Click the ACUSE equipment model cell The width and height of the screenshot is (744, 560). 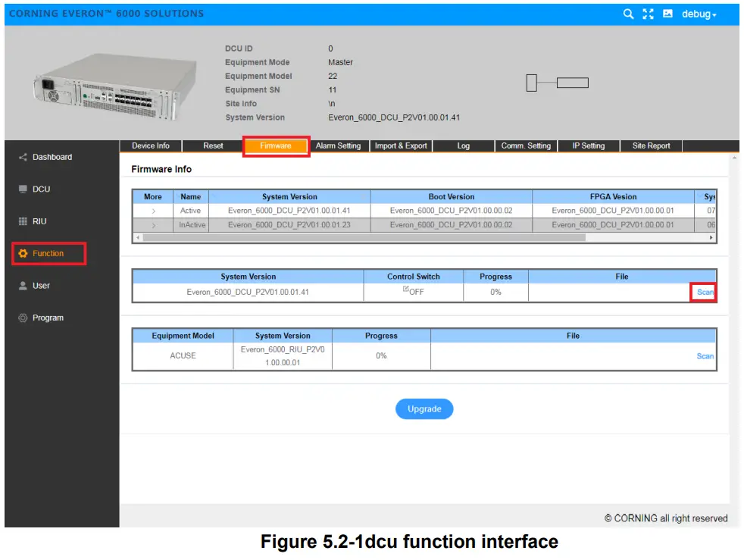tap(183, 356)
